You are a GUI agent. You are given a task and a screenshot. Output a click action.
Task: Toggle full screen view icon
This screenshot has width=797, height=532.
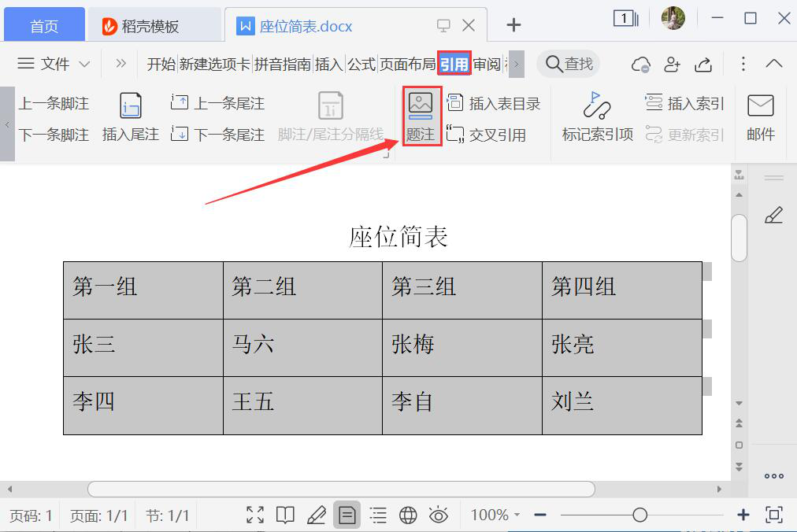click(x=255, y=515)
